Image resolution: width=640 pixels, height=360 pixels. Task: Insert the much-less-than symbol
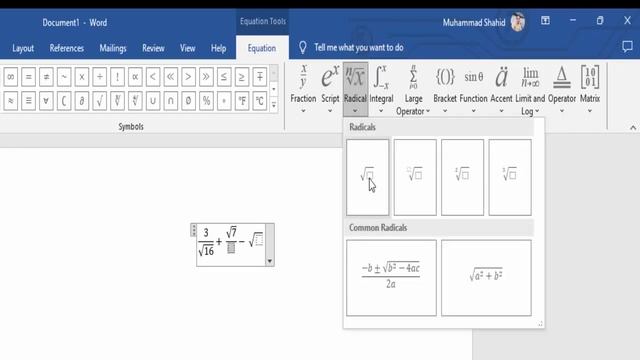171,77
